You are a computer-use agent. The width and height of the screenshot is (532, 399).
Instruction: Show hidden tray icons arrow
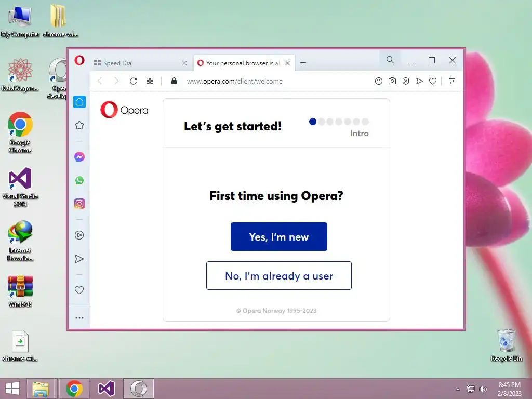pyautogui.click(x=458, y=389)
